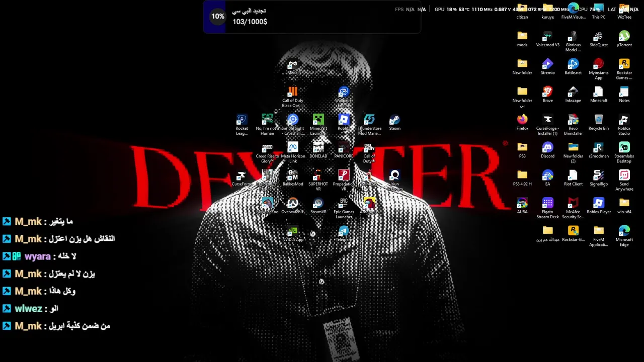Screen dimensions: 644x362
Task: Launch SteamVR icon
Action: (x=318, y=206)
